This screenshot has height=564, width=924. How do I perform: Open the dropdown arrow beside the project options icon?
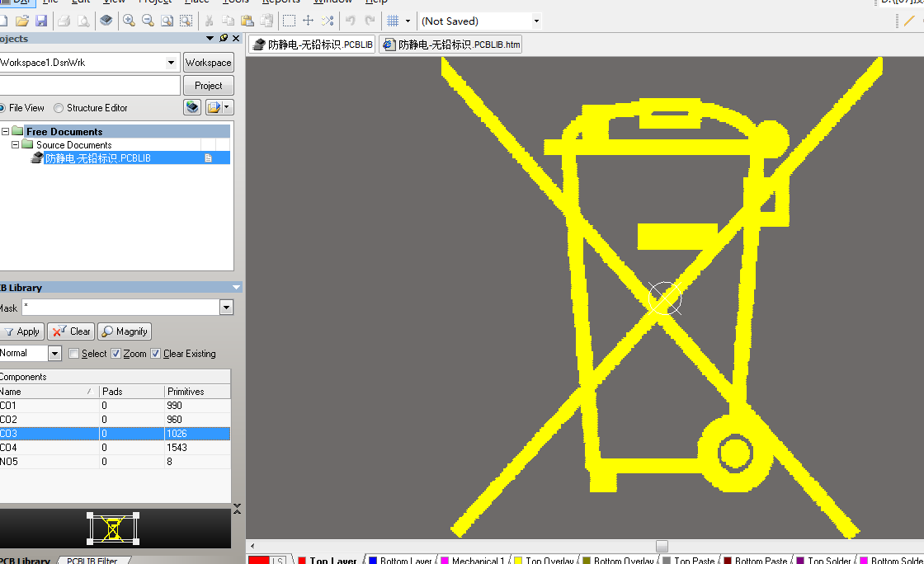pos(228,107)
